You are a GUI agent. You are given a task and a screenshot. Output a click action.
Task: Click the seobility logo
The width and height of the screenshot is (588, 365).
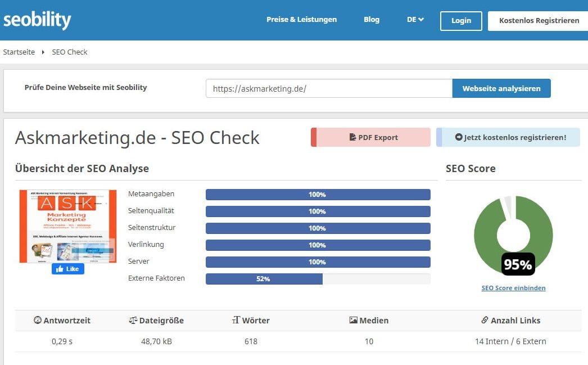[x=37, y=20]
